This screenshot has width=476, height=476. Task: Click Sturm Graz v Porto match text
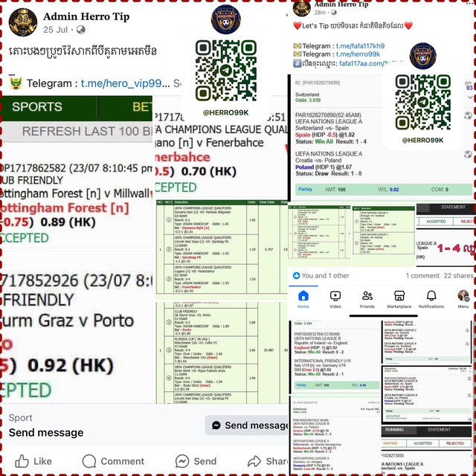pyautogui.click(x=68, y=321)
